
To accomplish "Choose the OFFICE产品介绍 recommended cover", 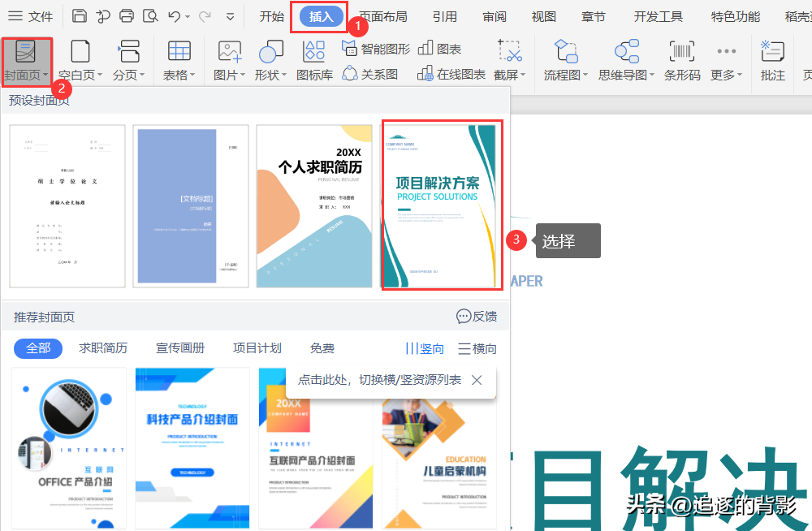I will pyautogui.click(x=69, y=448).
